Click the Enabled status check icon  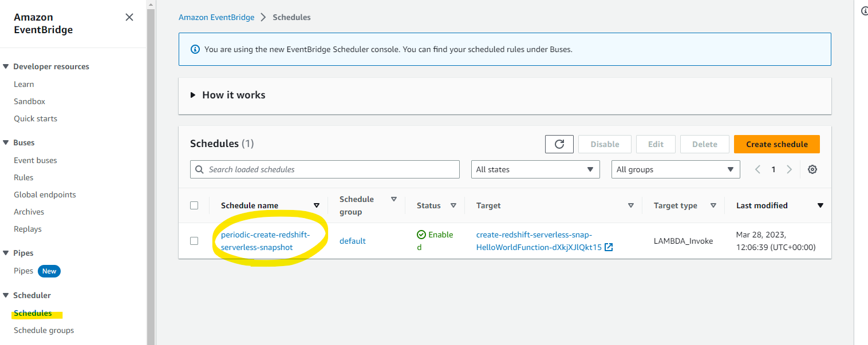pyautogui.click(x=421, y=235)
